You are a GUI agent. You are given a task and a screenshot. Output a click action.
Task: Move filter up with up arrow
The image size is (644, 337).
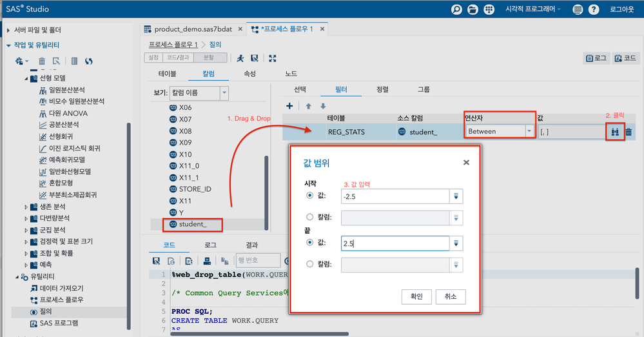(308, 106)
